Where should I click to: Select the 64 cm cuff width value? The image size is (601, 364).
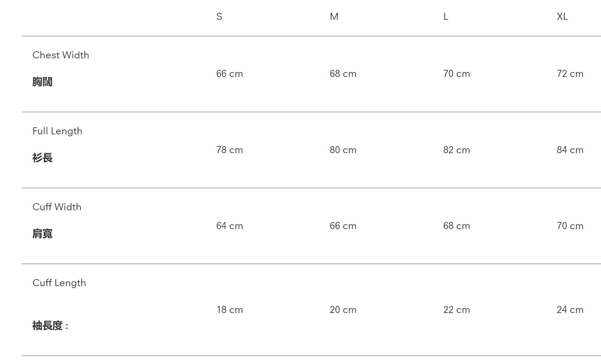(229, 226)
